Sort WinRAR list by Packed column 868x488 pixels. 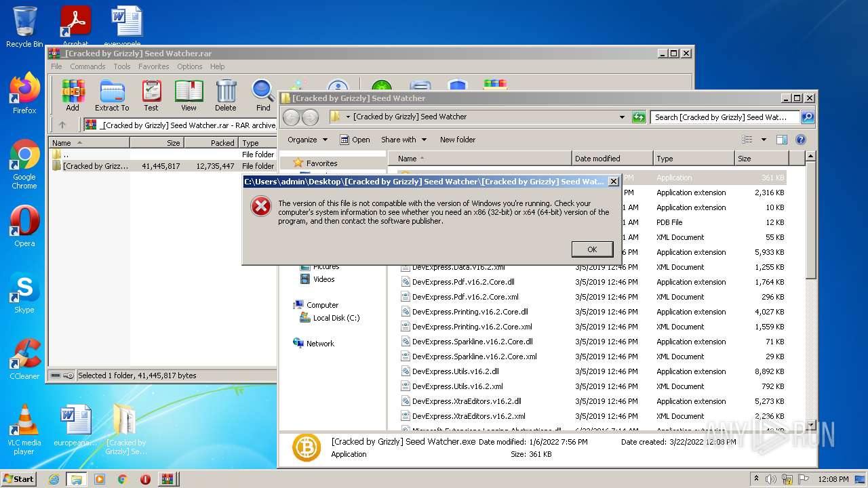(x=211, y=143)
